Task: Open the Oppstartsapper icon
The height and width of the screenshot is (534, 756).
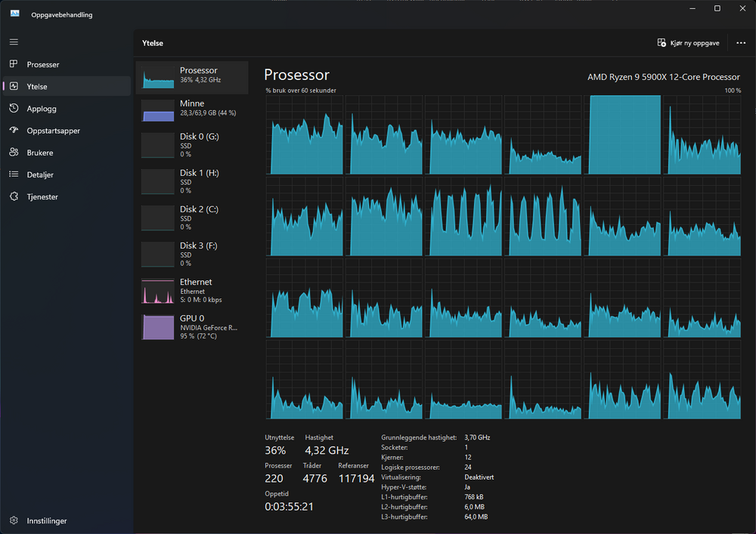Action: click(x=14, y=130)
